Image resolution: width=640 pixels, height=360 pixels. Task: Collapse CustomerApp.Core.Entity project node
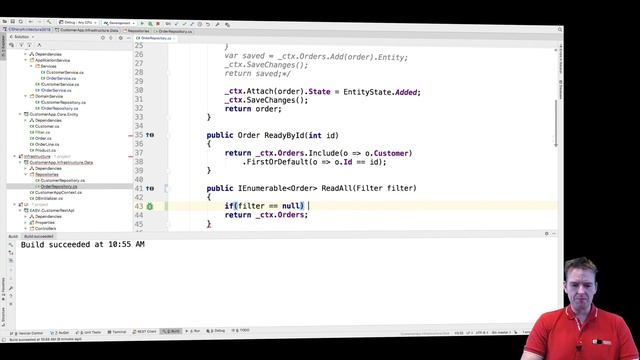[20, 114]
